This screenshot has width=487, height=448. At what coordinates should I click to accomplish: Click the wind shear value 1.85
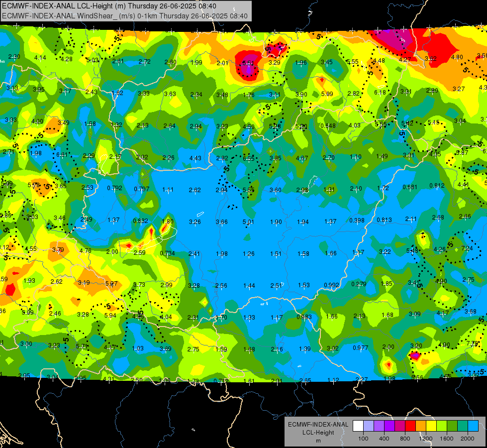387,284
